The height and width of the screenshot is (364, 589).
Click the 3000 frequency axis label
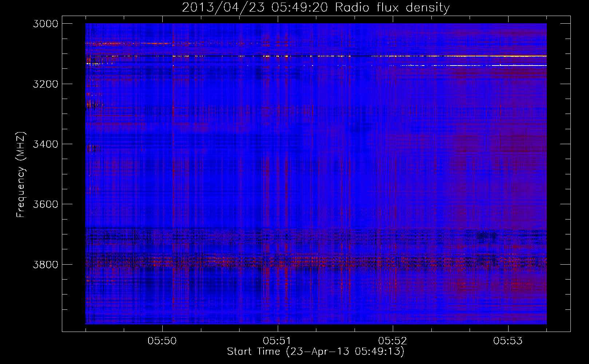(45, 24)
